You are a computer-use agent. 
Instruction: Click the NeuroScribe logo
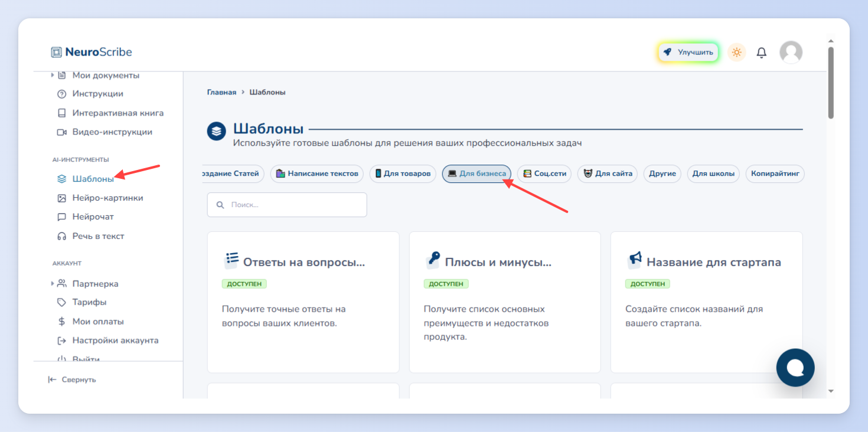tap(92, 52)
